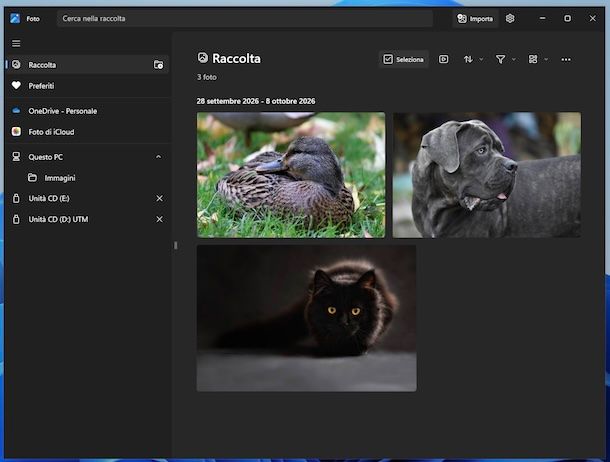Open the three-dots more options menu

coord(566,60)
